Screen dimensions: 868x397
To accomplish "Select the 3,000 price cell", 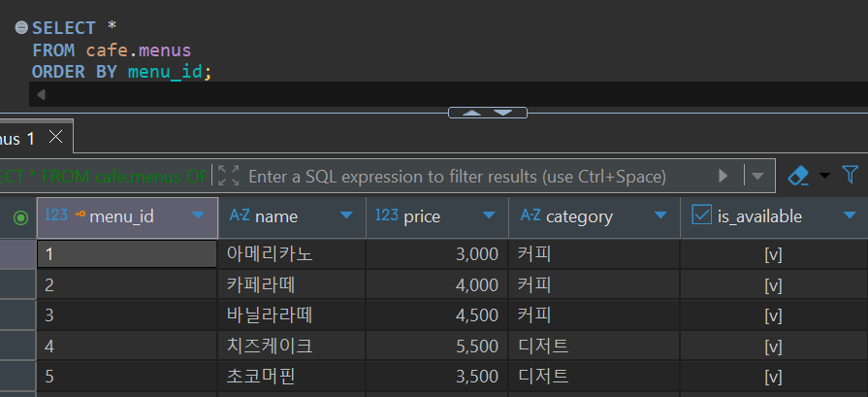I will click(437, 254).
